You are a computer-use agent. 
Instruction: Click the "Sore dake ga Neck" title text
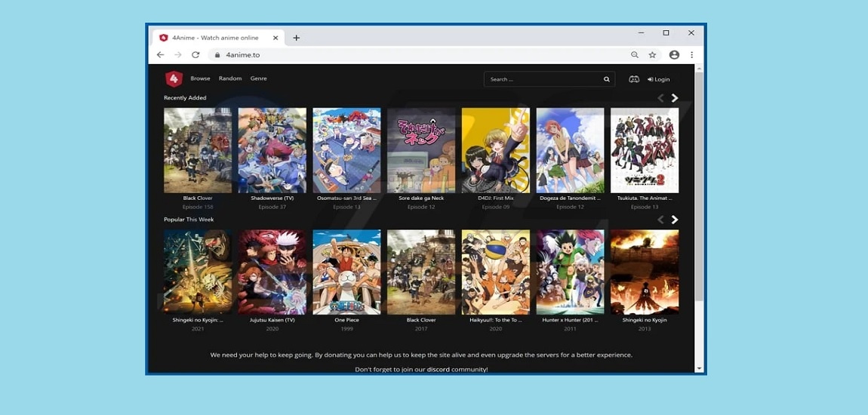[421, 198]
